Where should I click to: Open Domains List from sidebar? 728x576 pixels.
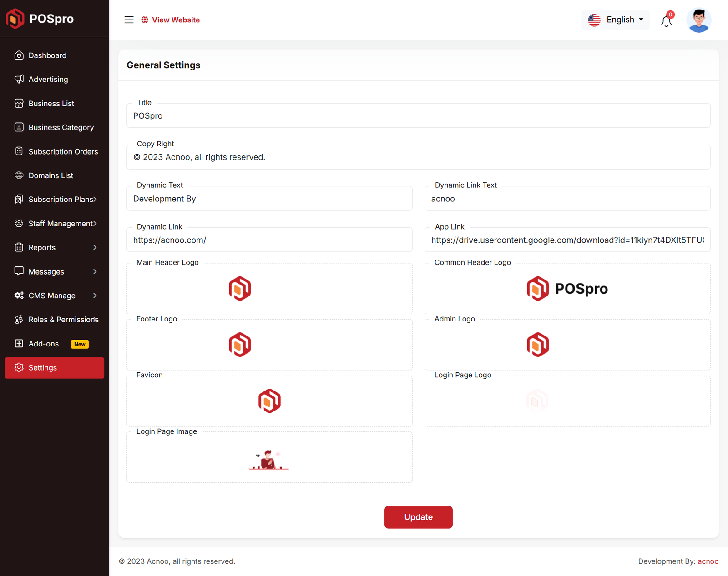[x=51, y=175]
